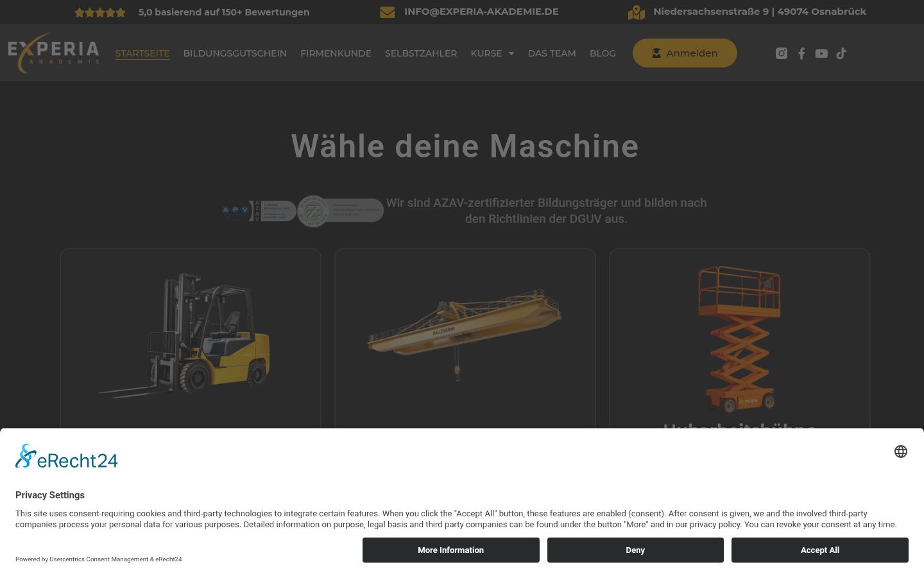
Task: Select the orange scissor lift image
Action: point(740,339)
